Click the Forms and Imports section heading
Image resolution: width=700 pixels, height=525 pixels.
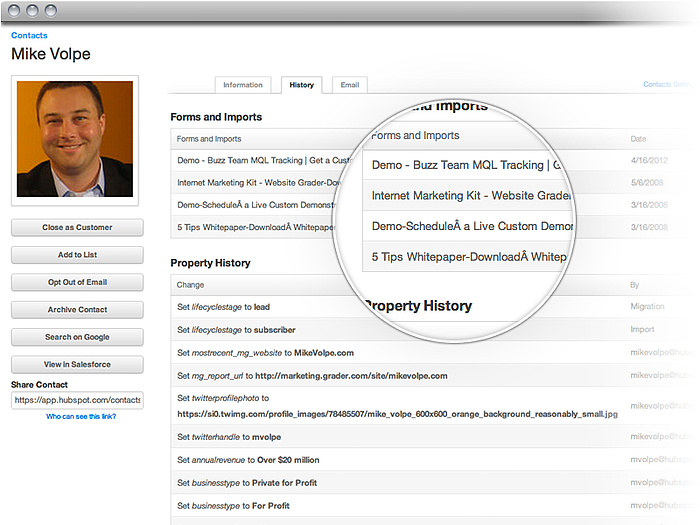tap(216, 117)
